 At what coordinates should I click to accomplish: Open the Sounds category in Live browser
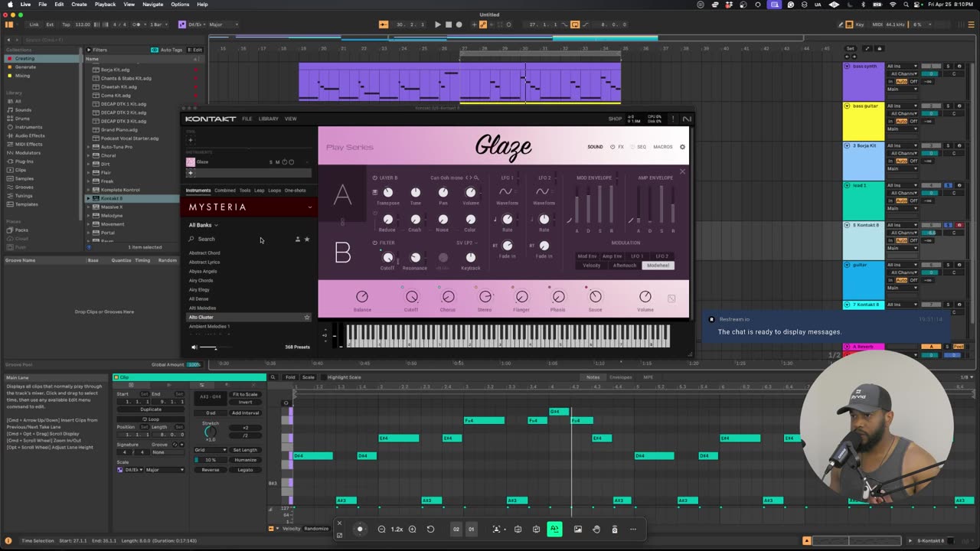click(x=23, y=109)
